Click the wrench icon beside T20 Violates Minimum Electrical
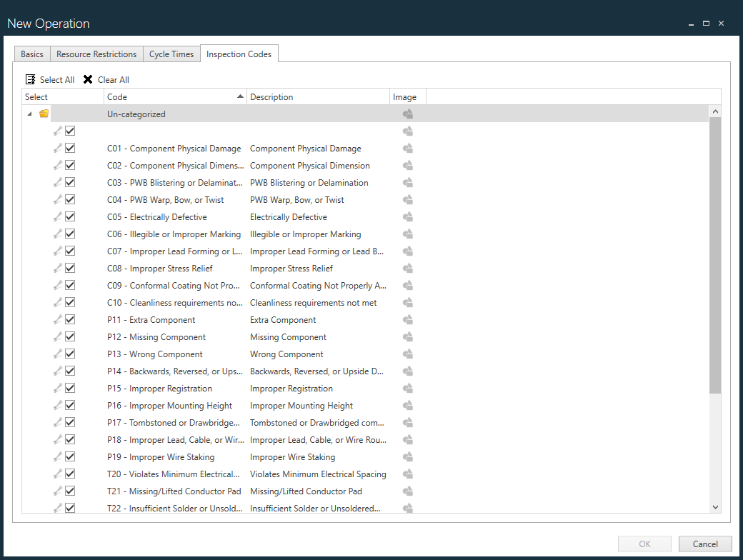This screenshot has height=560, width=743. [x=57, y=474]
